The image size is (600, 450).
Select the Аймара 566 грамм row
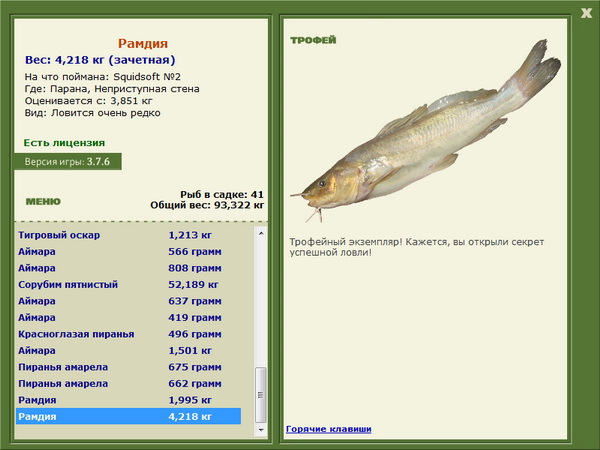[x=129, y=251]
